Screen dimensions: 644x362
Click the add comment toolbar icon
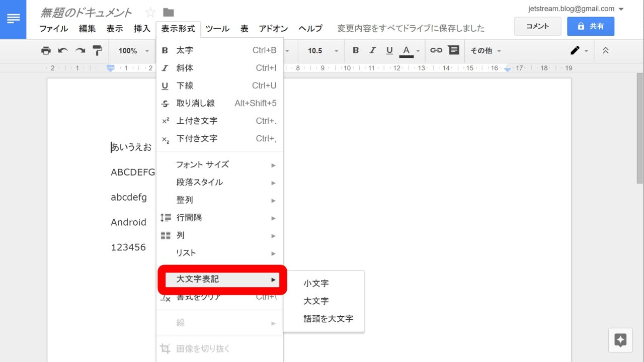453,50
